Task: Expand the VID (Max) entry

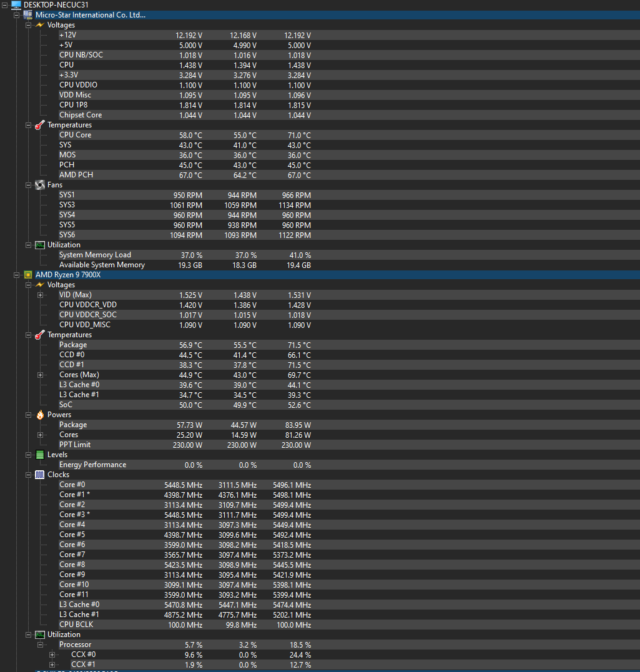Action: click(x=40, y=295)
